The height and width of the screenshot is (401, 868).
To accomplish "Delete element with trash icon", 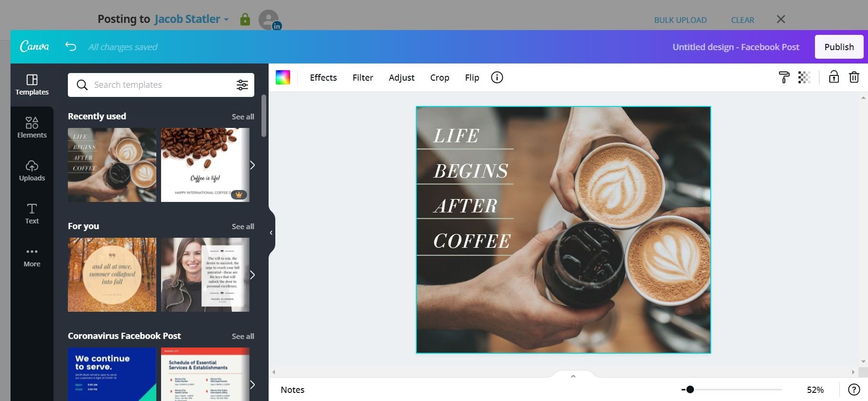I will [854, 77].
